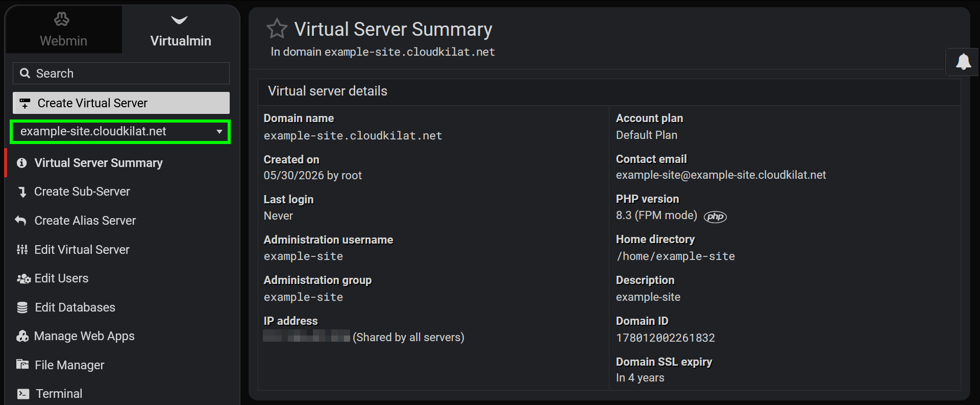
Task: Click the In domain example-site.cloudkilat.net subtitle
Action: pyautogui.click(x=383, y=52)
